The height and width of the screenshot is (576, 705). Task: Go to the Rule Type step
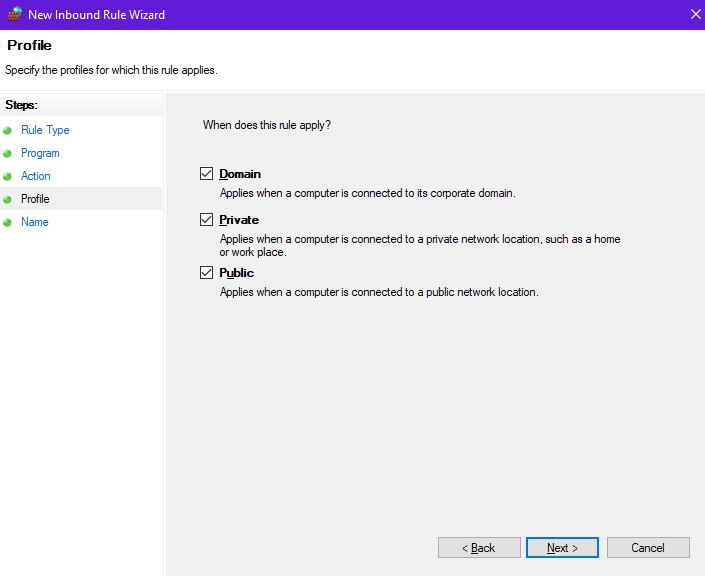click(45, 130)
